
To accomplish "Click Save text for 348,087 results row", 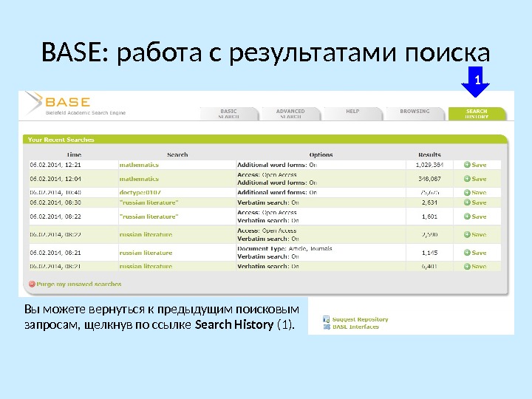I will coord(479,179).
